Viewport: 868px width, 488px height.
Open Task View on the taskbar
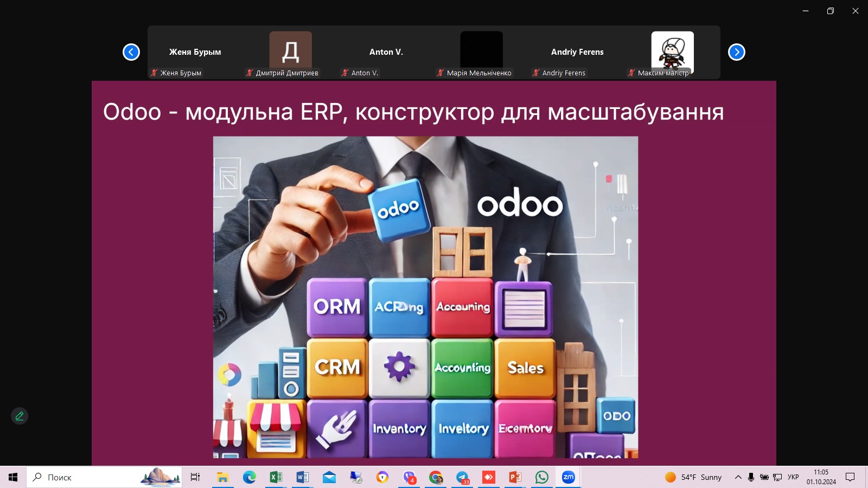(x=195, y=477)
